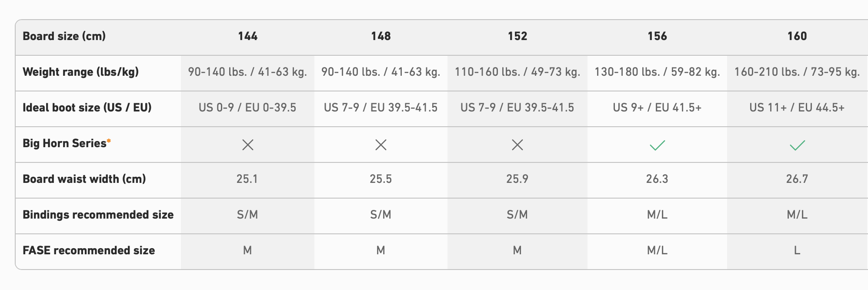
Task: Select the US 11+ / EU 44.5+ boot size
Action: tap(797, 108)
